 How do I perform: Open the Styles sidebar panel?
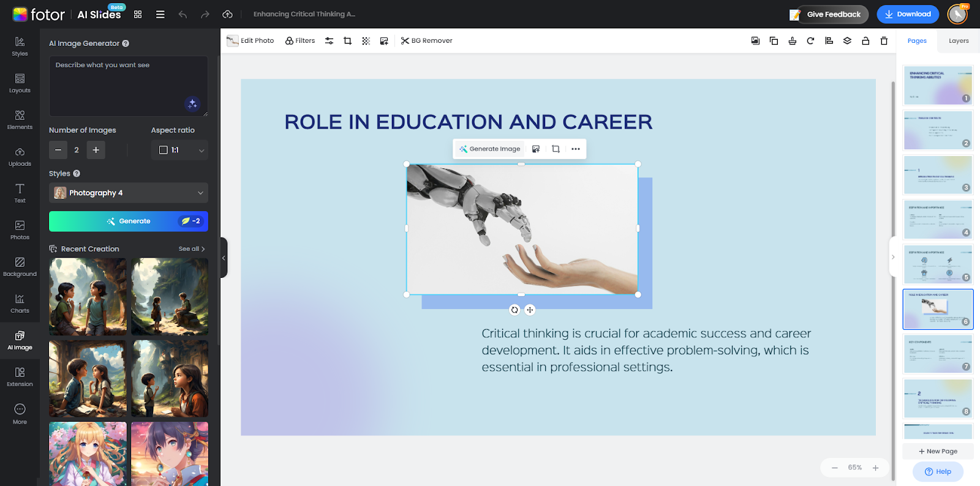(x=20, y=47)
